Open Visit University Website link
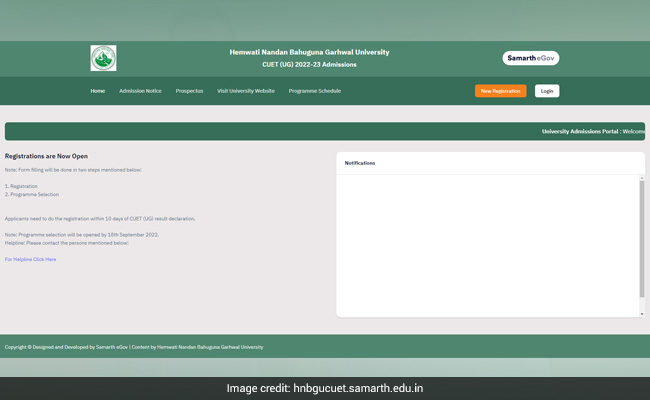The width and height of the screenshot is (650, 400). [246, 91]
